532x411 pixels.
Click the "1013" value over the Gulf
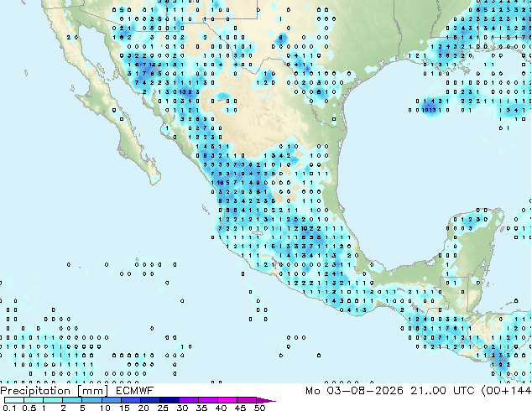click(428, 110)
